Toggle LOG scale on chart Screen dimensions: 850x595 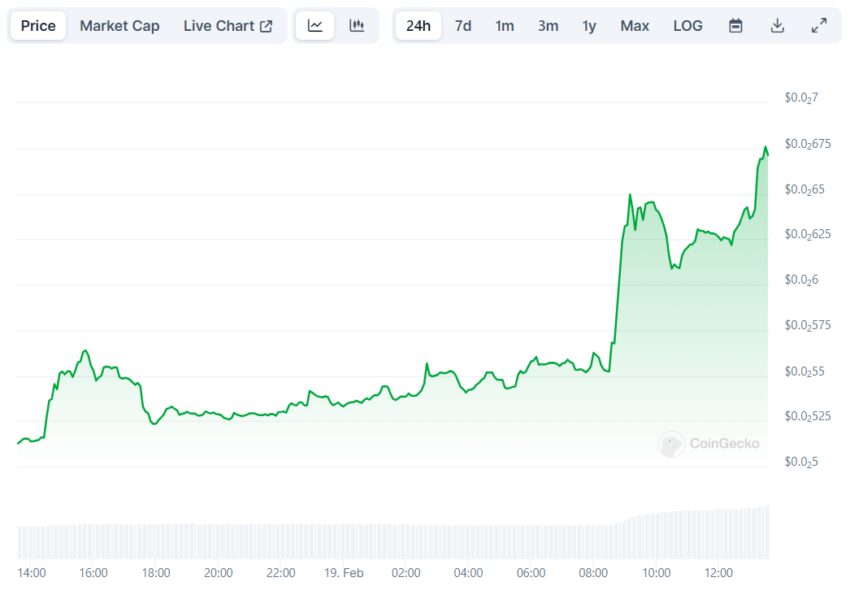coord(688,26)
